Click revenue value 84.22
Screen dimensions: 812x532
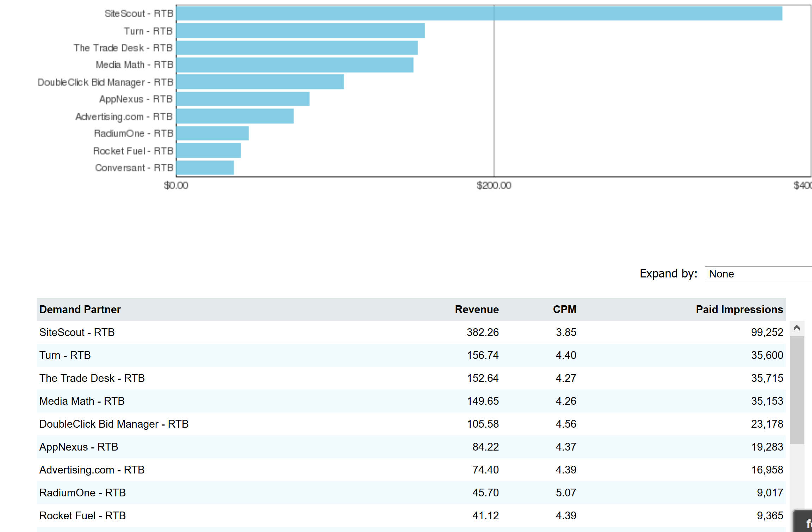[485, 447]
